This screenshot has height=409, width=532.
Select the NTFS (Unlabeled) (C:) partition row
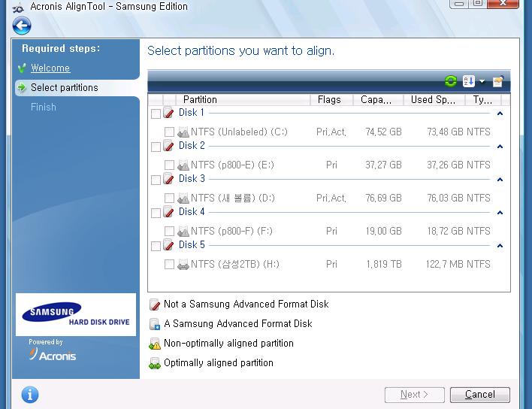[x=239, y=132]
